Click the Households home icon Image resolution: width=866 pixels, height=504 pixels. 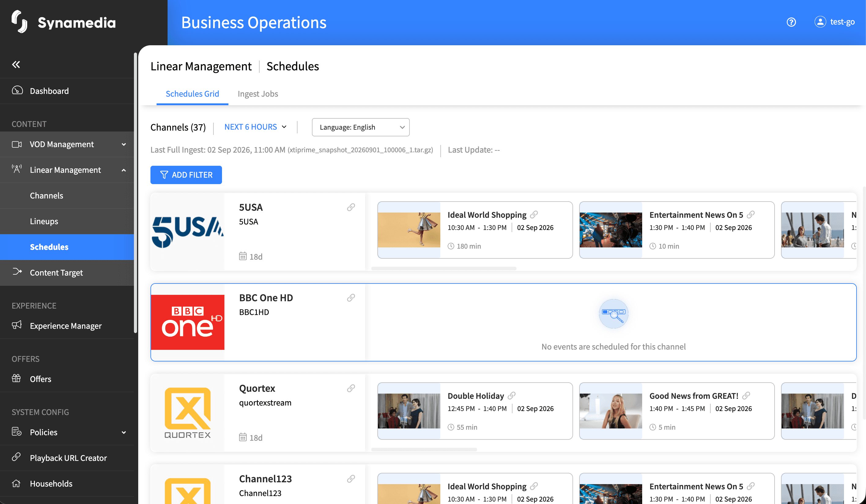(x=16, y=484)
